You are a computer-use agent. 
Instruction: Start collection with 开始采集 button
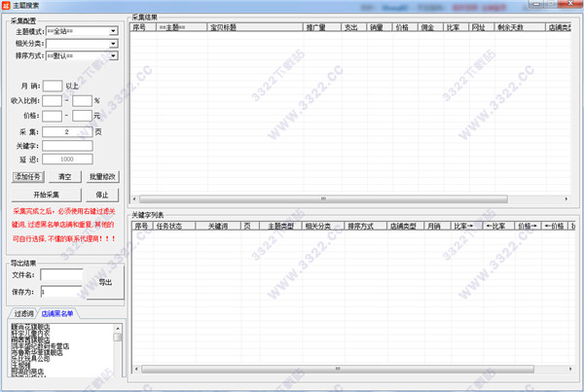[x=47, y=196]
